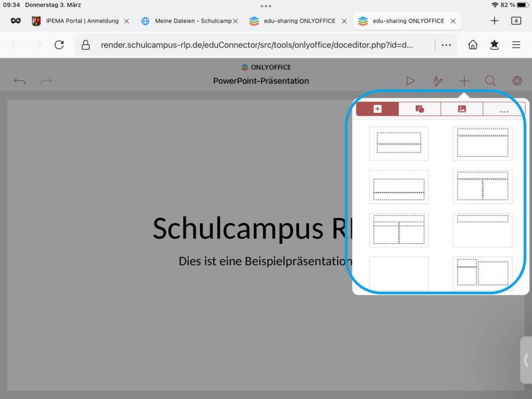
Task: Close the active edu-sharing ONLYOFFICE tab
Action: click(453, 21)
